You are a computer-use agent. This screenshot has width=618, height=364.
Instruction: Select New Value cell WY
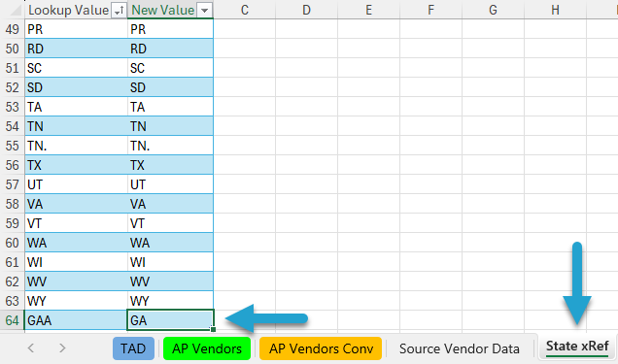click(x=170, y=301)
